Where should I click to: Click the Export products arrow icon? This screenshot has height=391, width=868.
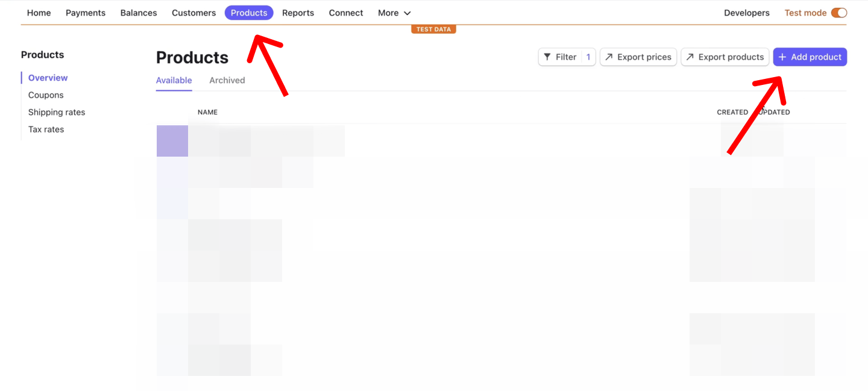pos(691,57)
